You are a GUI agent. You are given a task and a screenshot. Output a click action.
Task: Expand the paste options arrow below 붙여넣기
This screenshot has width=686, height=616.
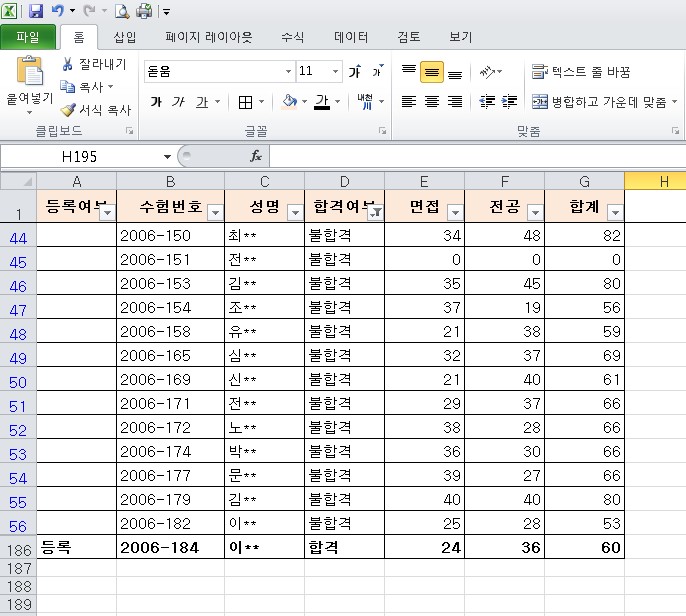[30, 113]
